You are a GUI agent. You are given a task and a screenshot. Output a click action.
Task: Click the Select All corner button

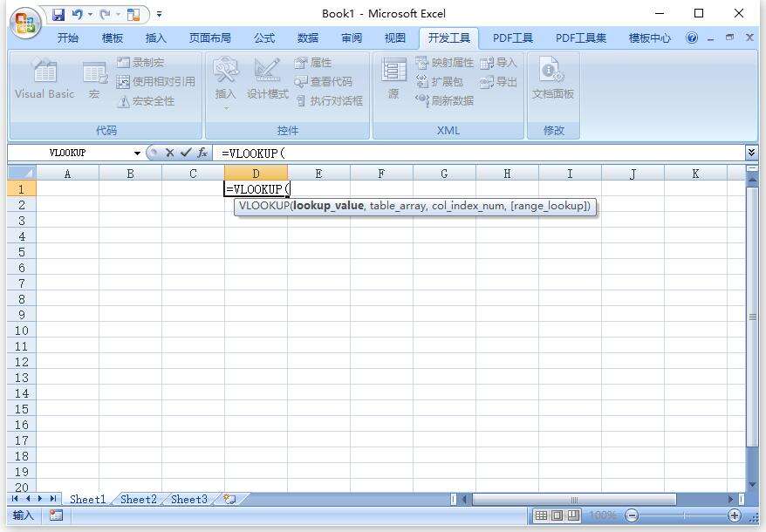pyautogui.click(x=22, y=173)
